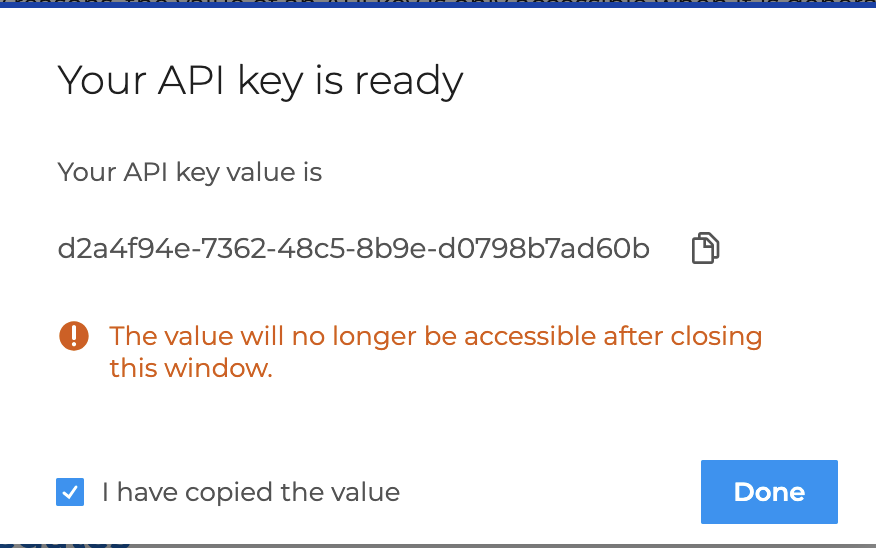This screenshot has width=876, height=548.
Task: Click the words 'this window.' in warning
Action: point(190,368)
